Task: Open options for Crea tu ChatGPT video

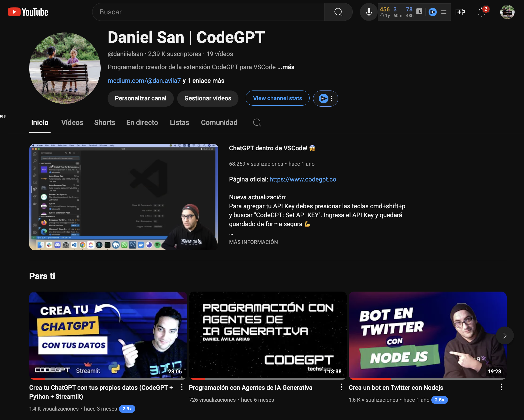Action: pyautogui.click(x=182, y=387)
